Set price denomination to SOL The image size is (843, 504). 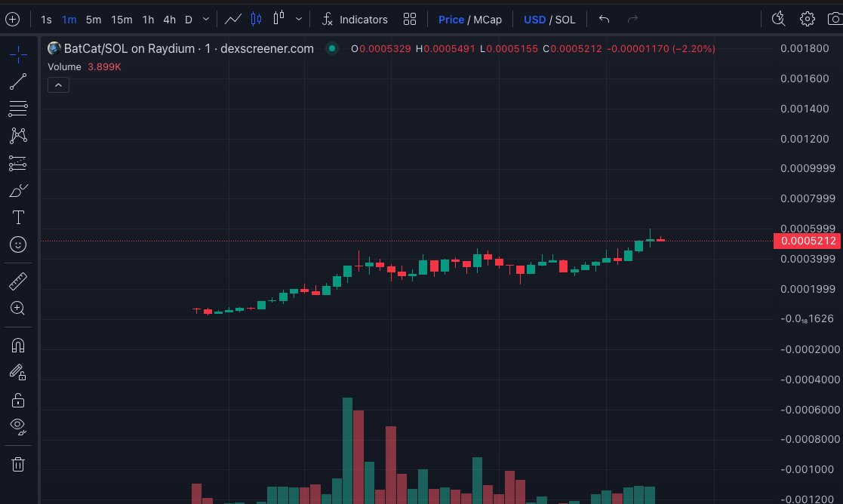click(x=565, y=20)
